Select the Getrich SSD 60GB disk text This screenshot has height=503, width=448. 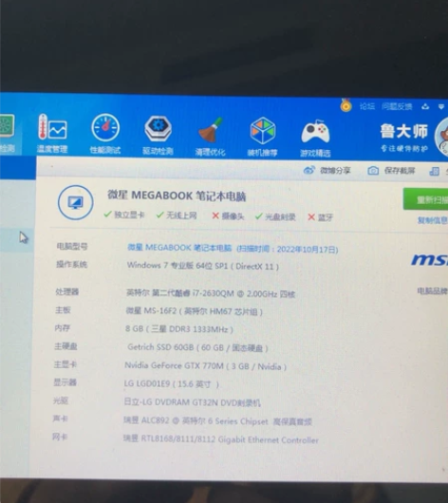tap(197, 347)
